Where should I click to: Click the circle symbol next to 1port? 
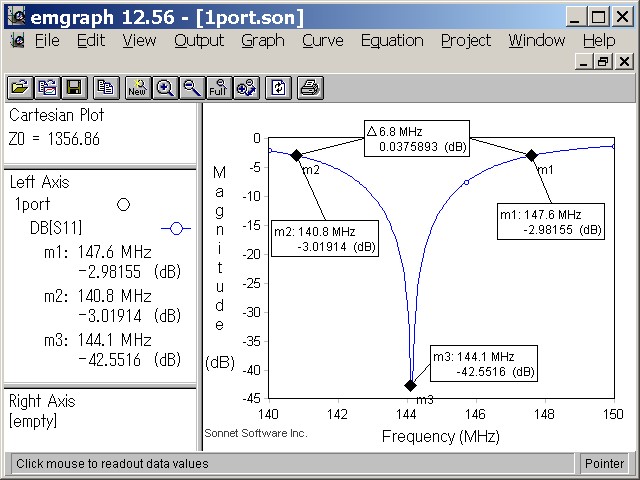pos(123,204)
